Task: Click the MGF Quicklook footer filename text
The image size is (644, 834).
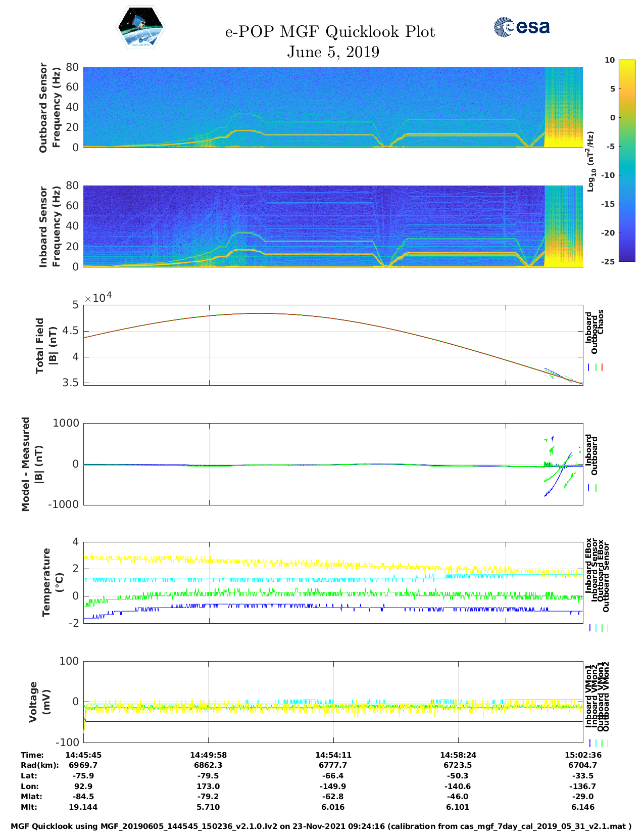Action: [321, 826]
